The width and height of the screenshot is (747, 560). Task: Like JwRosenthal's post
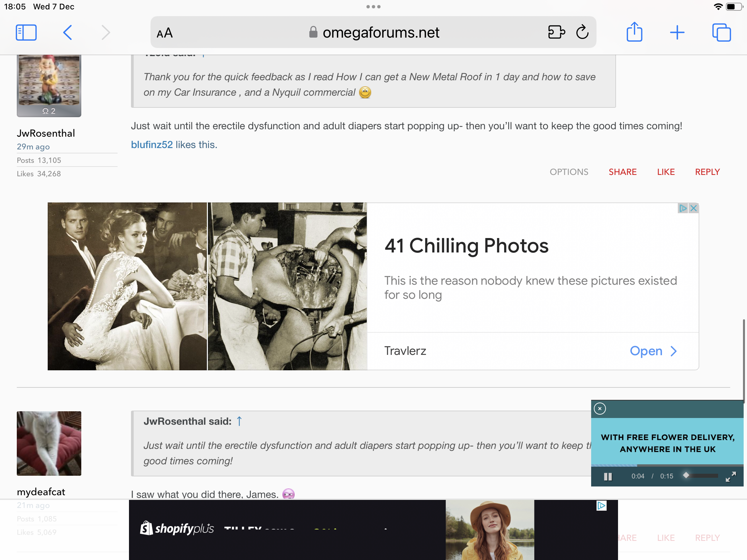click(x=666, y=172)
